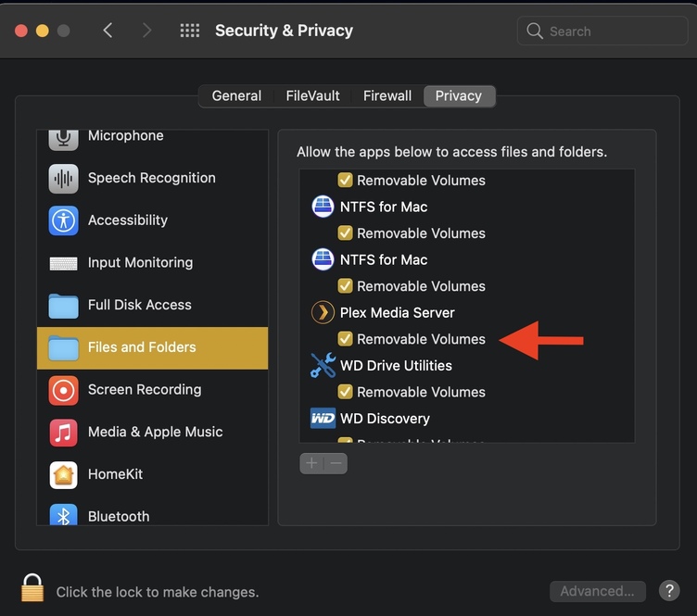Click the Full Disk Access folder icon
Viewport: 697px width, 616px height.
(x=63, y=306)
